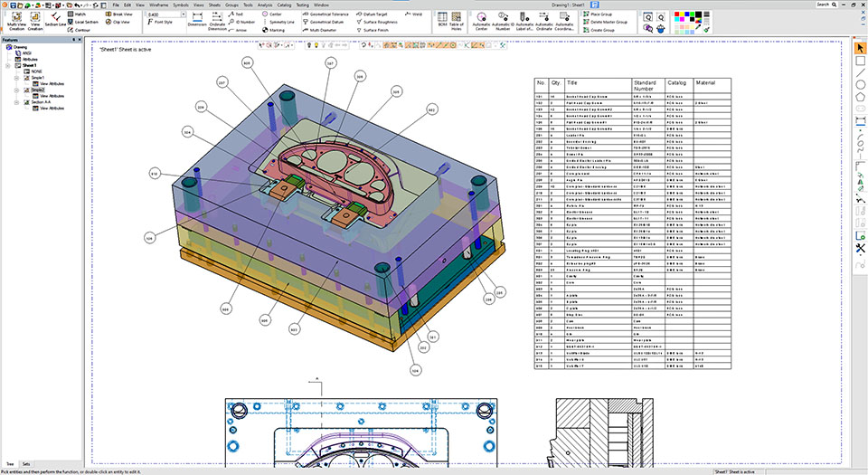This screenshot has width=868, height=475.
Task: Click the Create Group button
Action: [599, 30]
